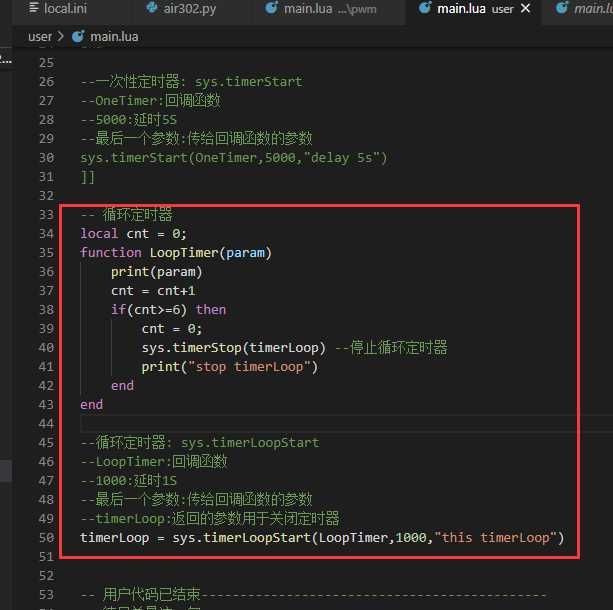Close the main.lua user tab
Viewport: 613px width, 610px height.
click(525, 8)
